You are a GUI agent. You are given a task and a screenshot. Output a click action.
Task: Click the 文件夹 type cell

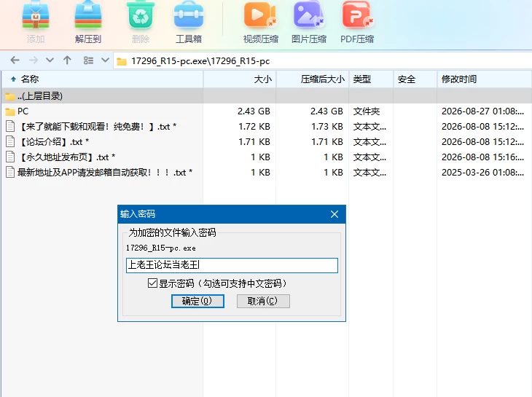[367, 111]
